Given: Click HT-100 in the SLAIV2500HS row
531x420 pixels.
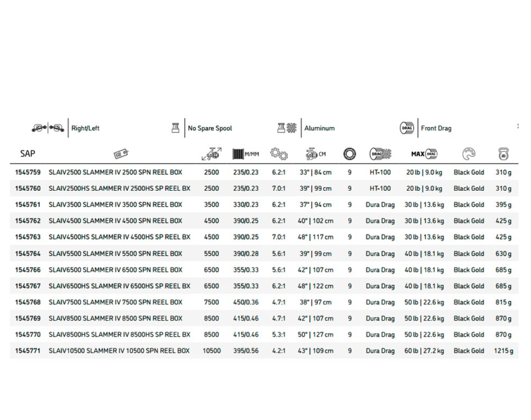Looking at the screenshot, I should point(380,189).
